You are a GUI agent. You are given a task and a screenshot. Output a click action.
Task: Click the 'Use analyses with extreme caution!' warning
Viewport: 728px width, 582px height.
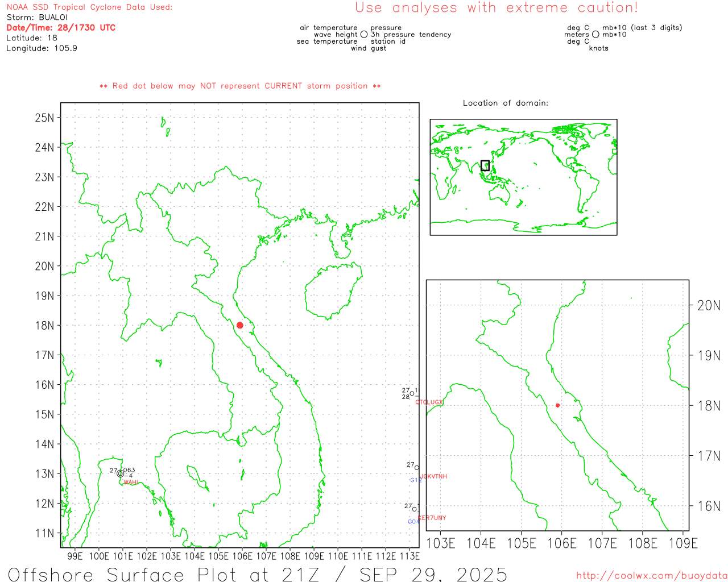click(x=497, y=8)
